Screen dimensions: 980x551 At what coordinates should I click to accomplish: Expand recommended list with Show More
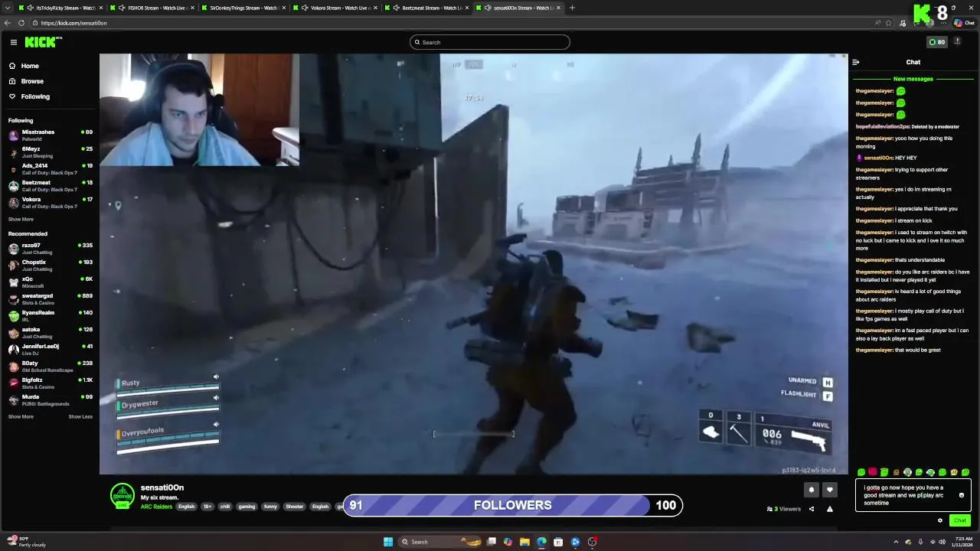21,417
